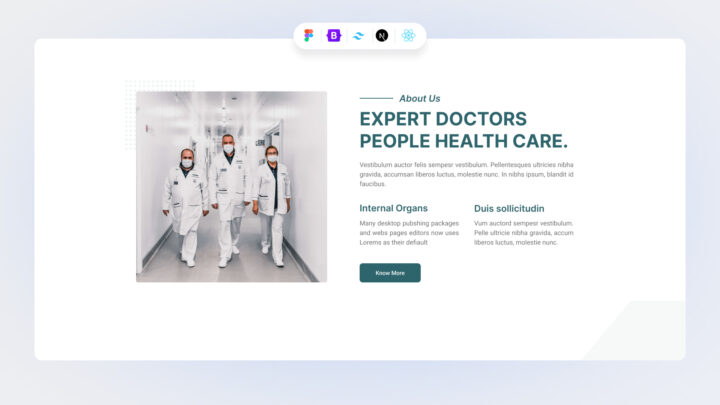Select the React atom icon

[408, 35]
